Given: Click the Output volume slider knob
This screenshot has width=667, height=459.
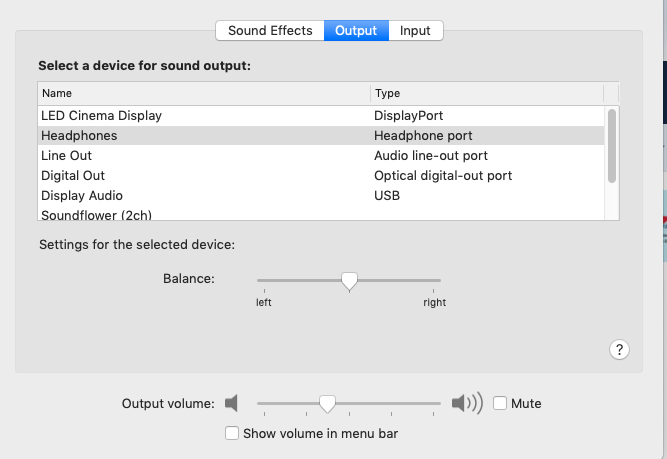Looking at the screenshot, I should pyautogui.click(x=327, y=404).
